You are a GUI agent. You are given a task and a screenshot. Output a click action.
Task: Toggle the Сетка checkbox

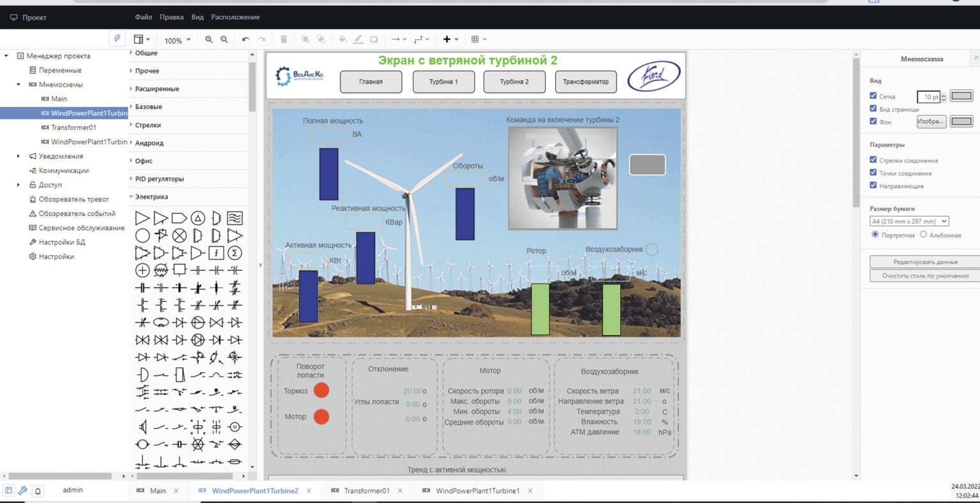click(x=873, y=96)
